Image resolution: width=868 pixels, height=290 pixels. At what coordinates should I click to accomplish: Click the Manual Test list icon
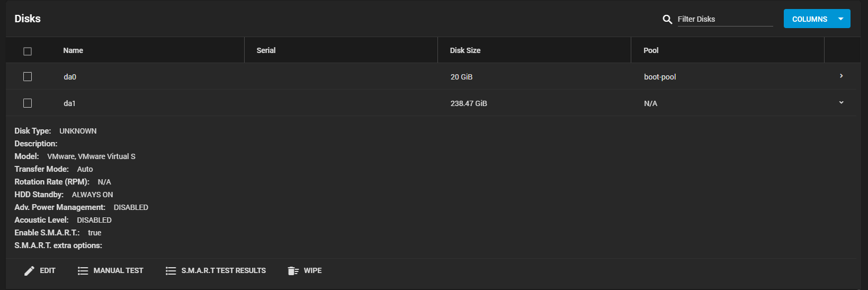coord(83,271)
